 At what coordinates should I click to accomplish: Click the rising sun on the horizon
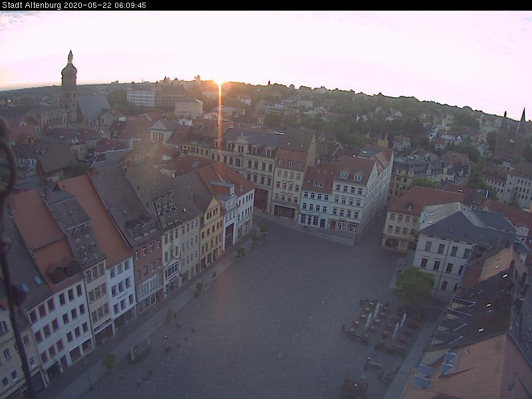click(219, 82)
